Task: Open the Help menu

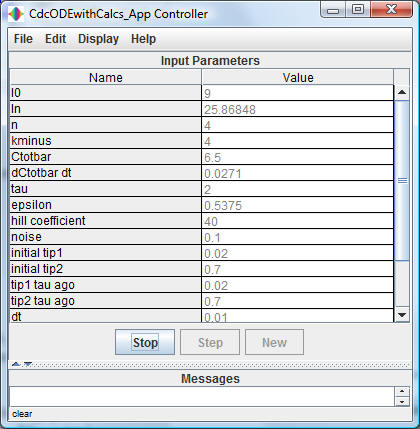Action: 143,39
